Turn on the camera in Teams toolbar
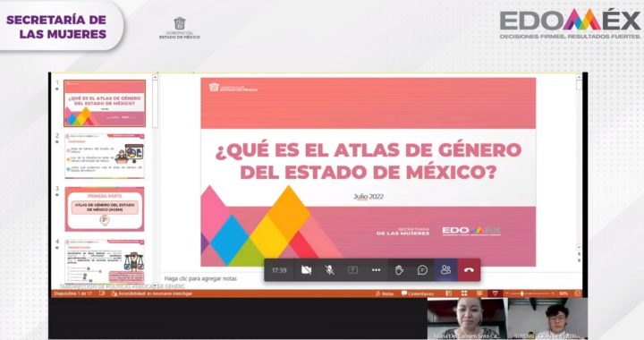The height and width of the screenshot is (340, 644). pos(307,270)
